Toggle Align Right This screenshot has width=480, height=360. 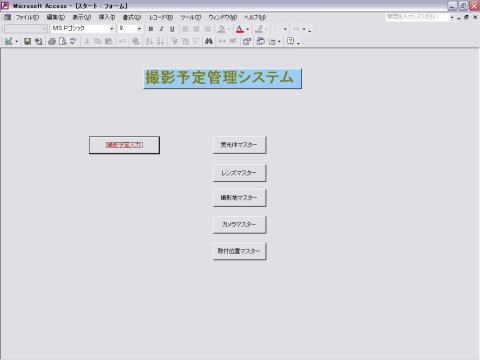tap(207, 29)
